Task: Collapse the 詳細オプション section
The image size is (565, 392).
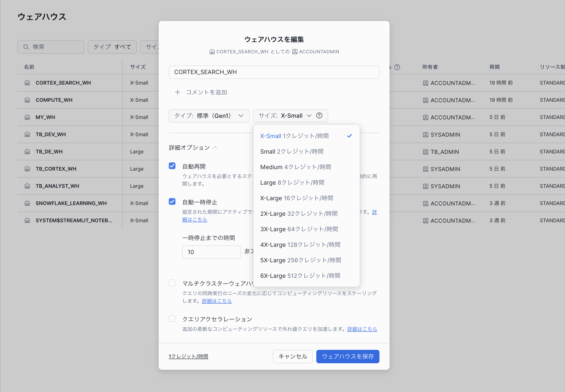Action: tap(193, 148)
